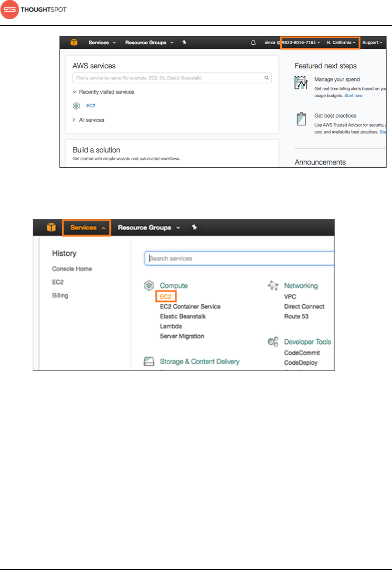This screenshot has width=392, height=570.
Task: Click the pin icon in lower console bar
Action: 194,227
